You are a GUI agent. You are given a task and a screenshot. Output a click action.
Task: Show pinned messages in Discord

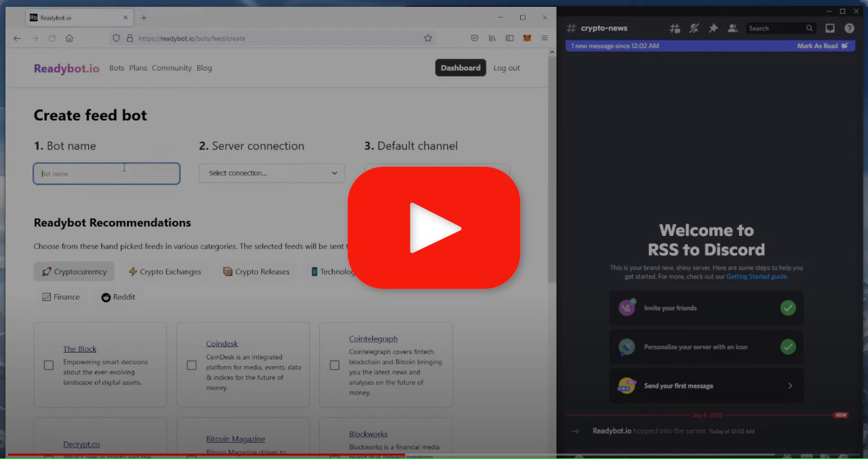[x=713, y=28]
